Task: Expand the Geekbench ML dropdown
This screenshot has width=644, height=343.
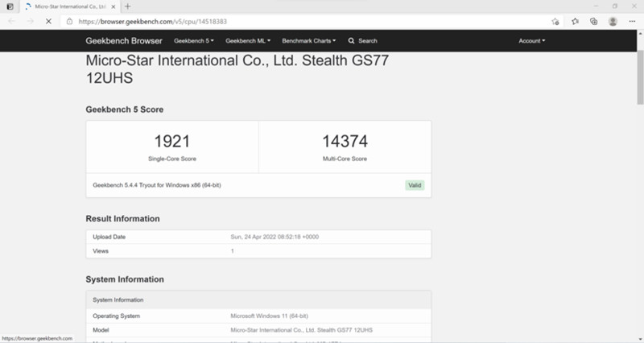Action: (248, 40)
